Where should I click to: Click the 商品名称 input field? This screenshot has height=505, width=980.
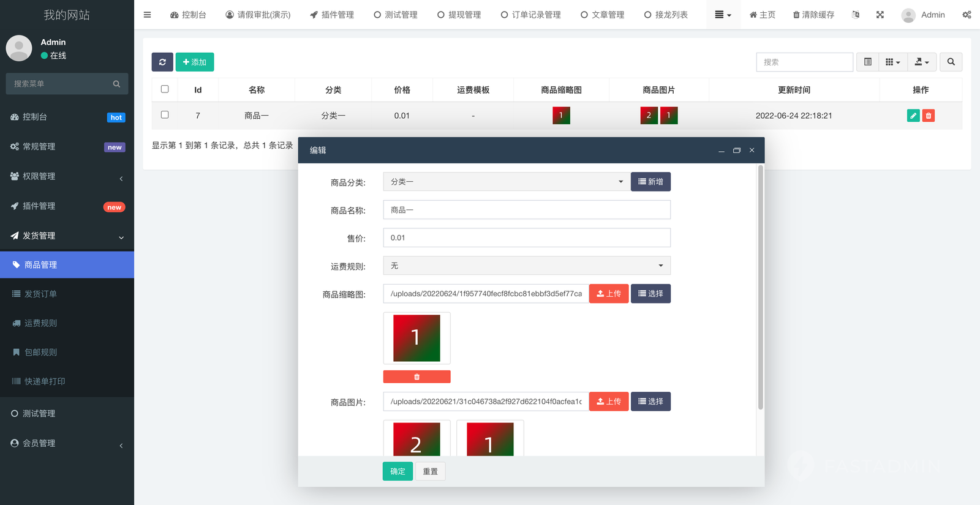pos(526,210)
